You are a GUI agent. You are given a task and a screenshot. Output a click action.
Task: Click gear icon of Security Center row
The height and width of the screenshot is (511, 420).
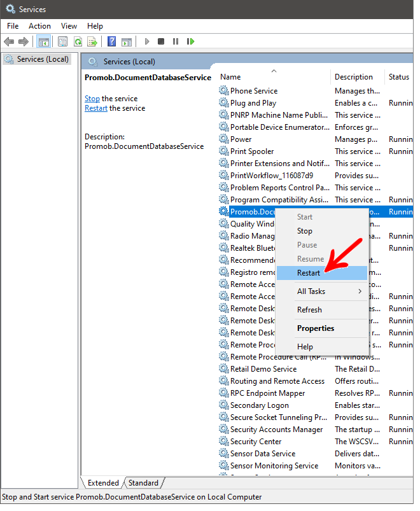[x=223, y=441]
